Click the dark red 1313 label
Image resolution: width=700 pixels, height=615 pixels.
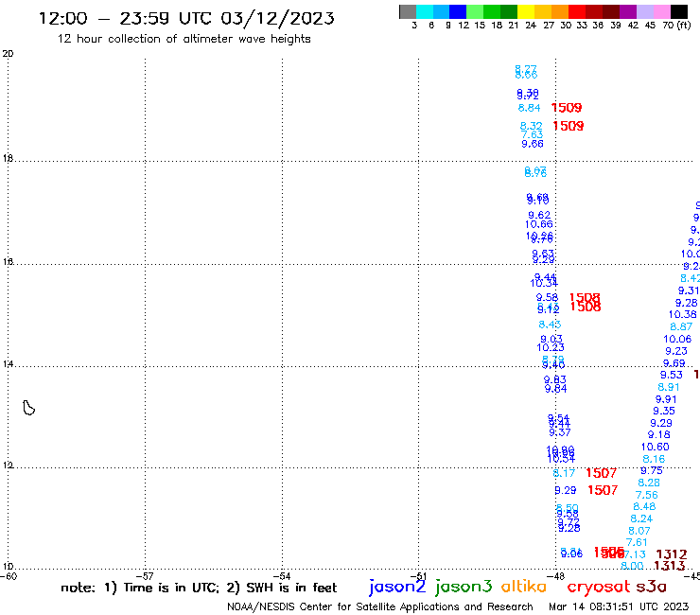[670, 566]
